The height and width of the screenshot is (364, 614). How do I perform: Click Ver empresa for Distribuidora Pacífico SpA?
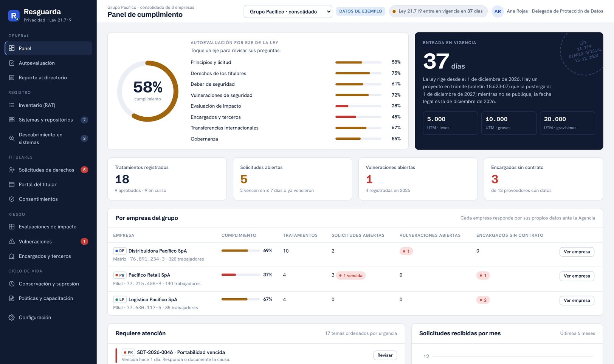point(577,252)
